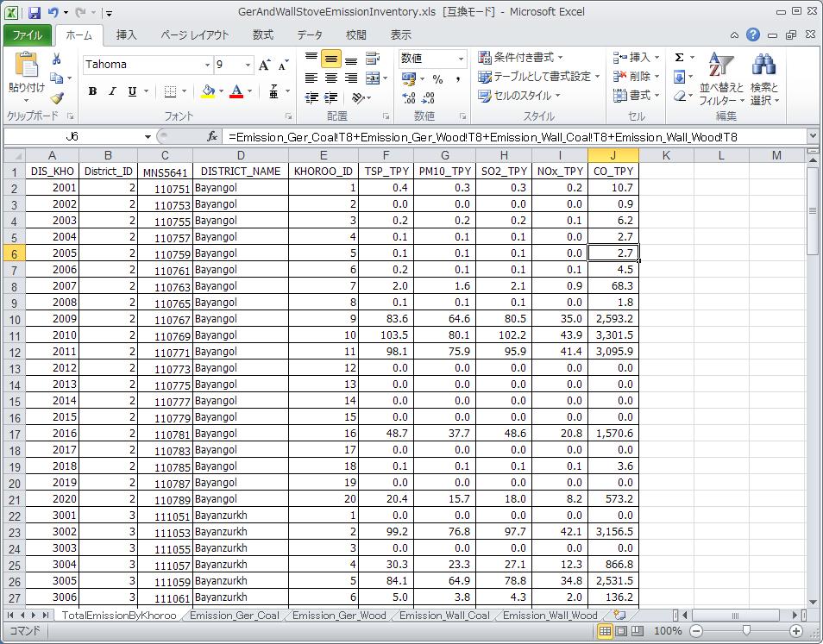Click the Zoom Out minus button

click(x=696, y=631)
